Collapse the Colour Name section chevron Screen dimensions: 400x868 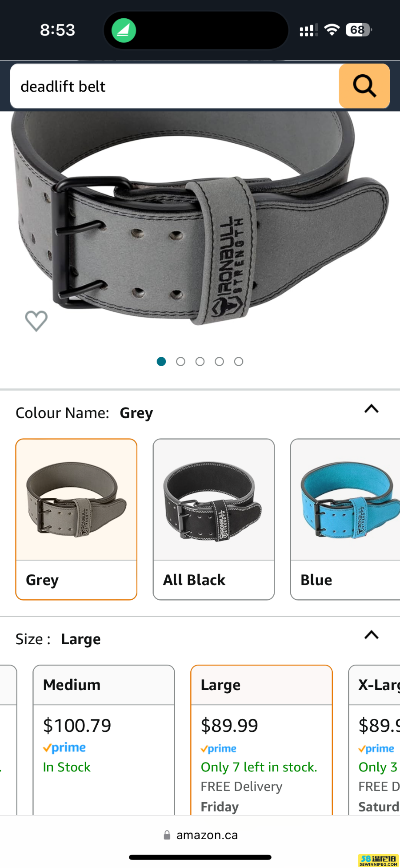click(372, 409)
